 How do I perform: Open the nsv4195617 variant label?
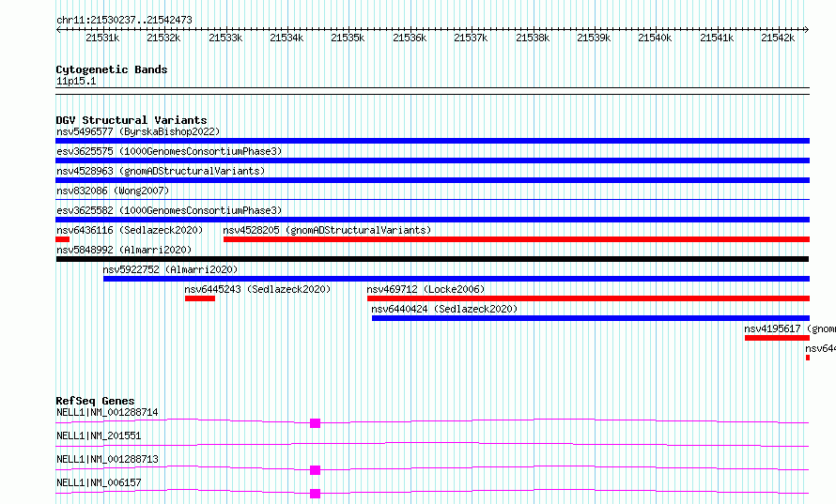coord(790,328)
